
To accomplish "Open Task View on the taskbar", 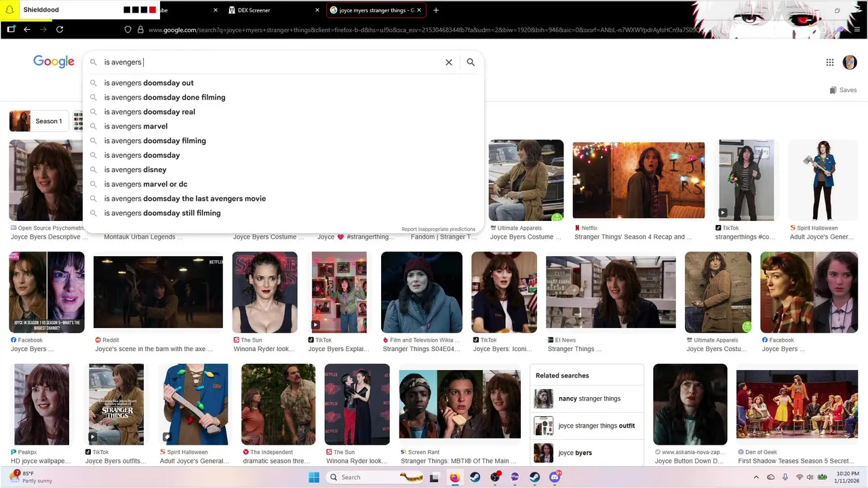I will click(435, 477).
